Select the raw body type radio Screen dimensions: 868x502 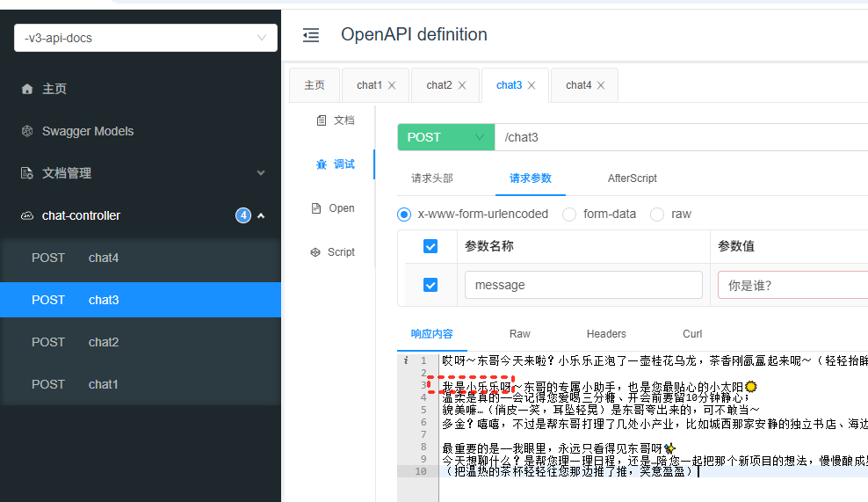point(656,214)
